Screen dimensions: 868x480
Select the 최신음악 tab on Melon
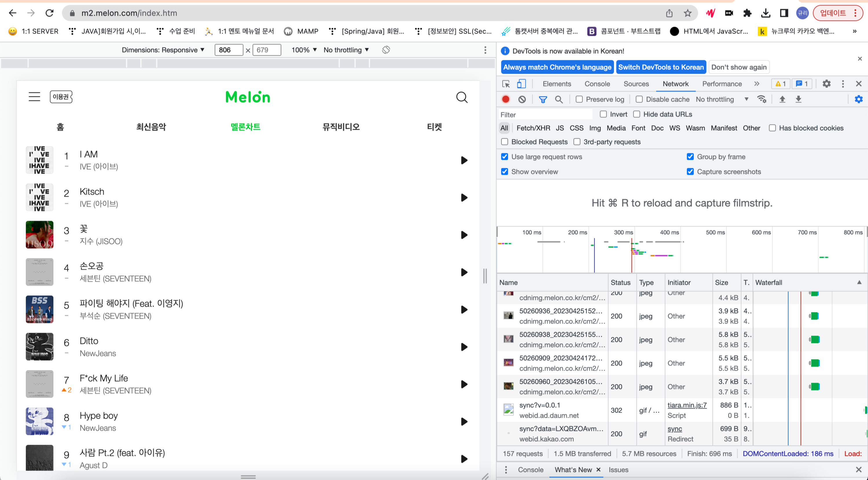click(151, 127)
